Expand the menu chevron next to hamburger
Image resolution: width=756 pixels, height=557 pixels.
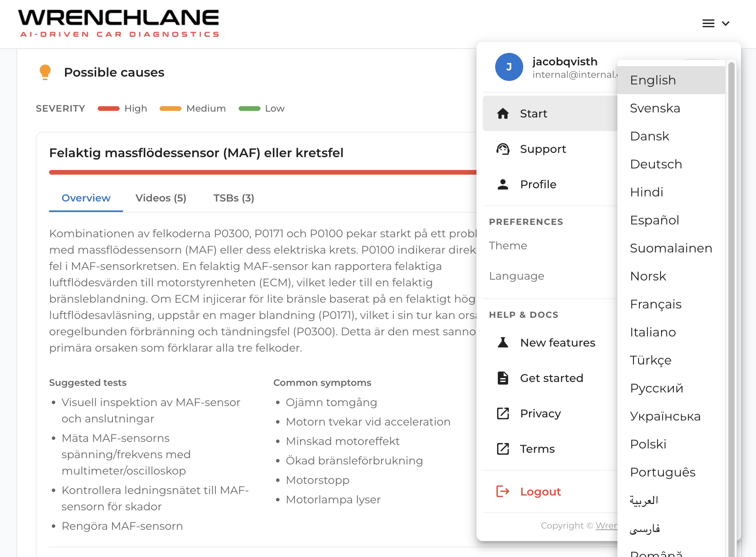726,23
